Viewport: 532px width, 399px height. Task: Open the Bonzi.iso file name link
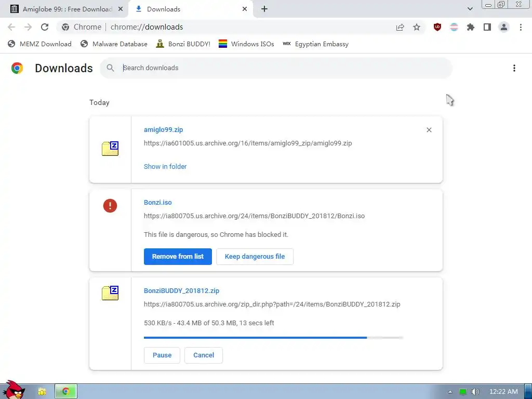(158, 202)
